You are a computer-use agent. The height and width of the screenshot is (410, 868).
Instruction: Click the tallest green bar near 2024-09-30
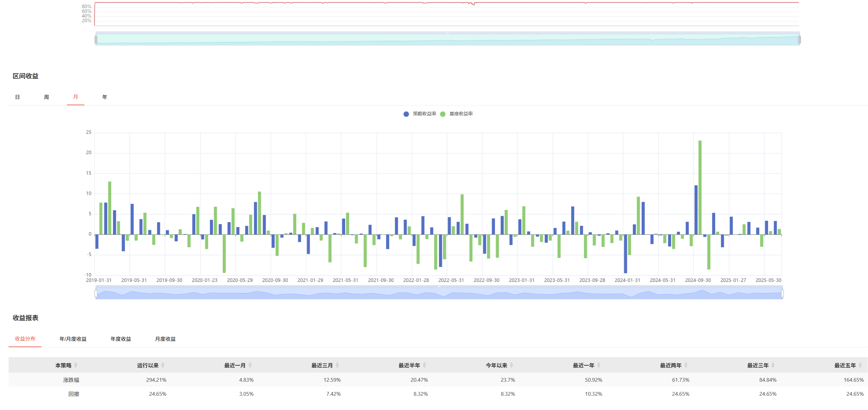pos(700,187)
